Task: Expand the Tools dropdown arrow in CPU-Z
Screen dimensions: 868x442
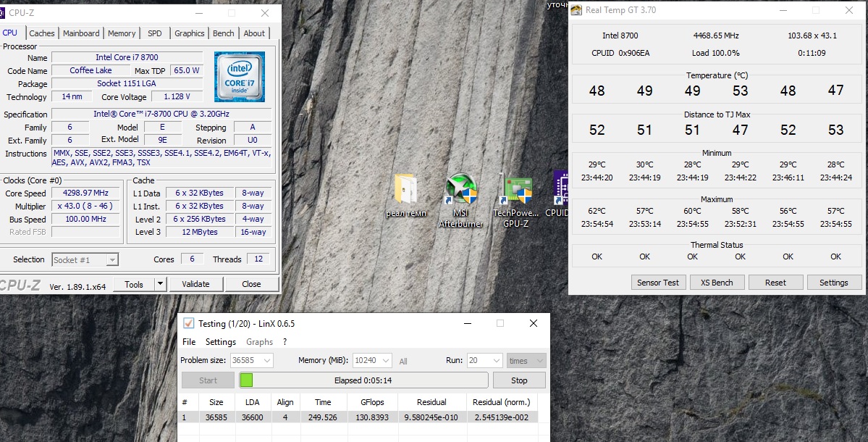Action: point(160,284)
